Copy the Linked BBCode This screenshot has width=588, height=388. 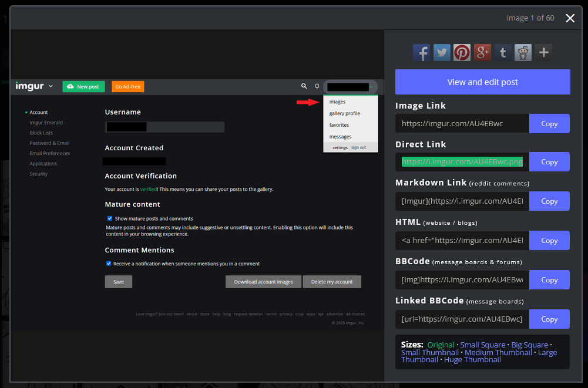(x=549, y=319)
